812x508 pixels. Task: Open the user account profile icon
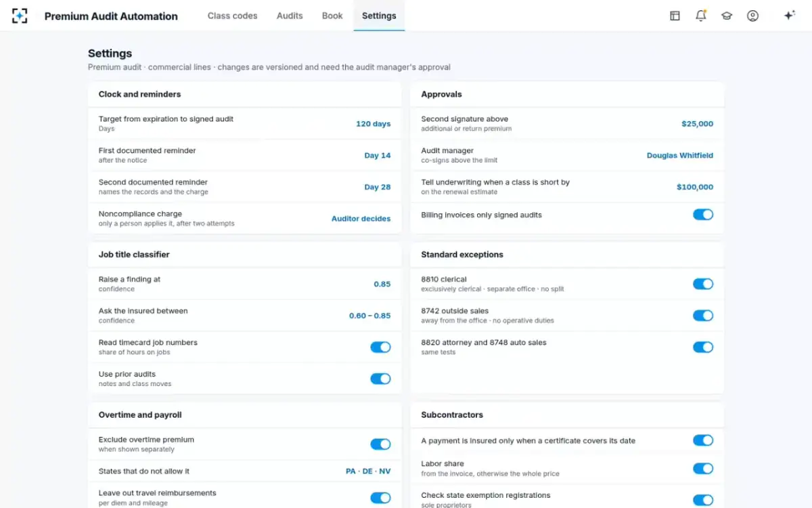click(752, 16)
